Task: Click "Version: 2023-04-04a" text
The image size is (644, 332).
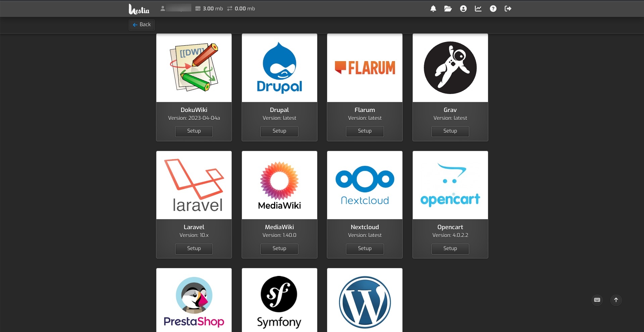Action: coord(194,118)
